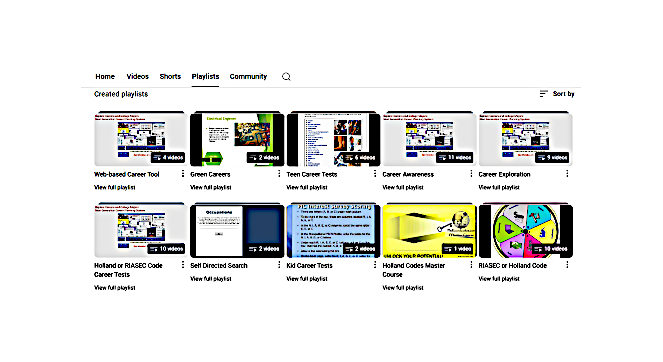This screenshot has height=362, width=663.
Task: Select the Playlists tab
Action: pyautogui.click(x=205, y=77)
